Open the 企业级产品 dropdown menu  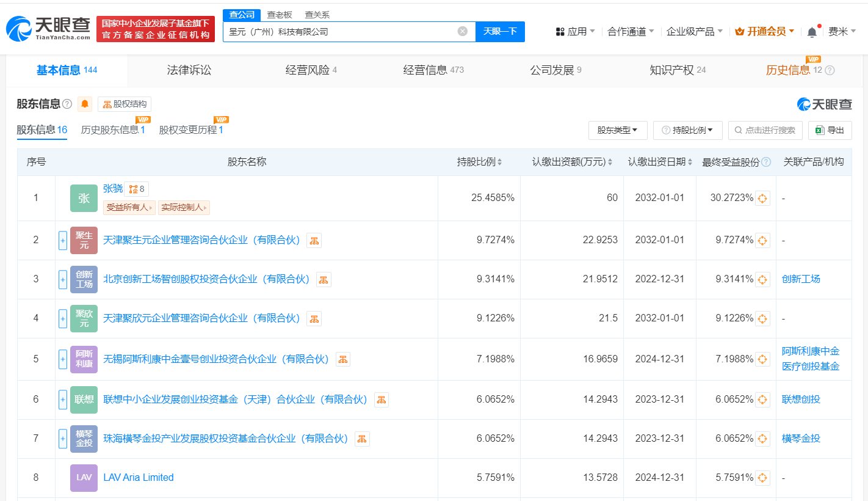tap(695, 32)
